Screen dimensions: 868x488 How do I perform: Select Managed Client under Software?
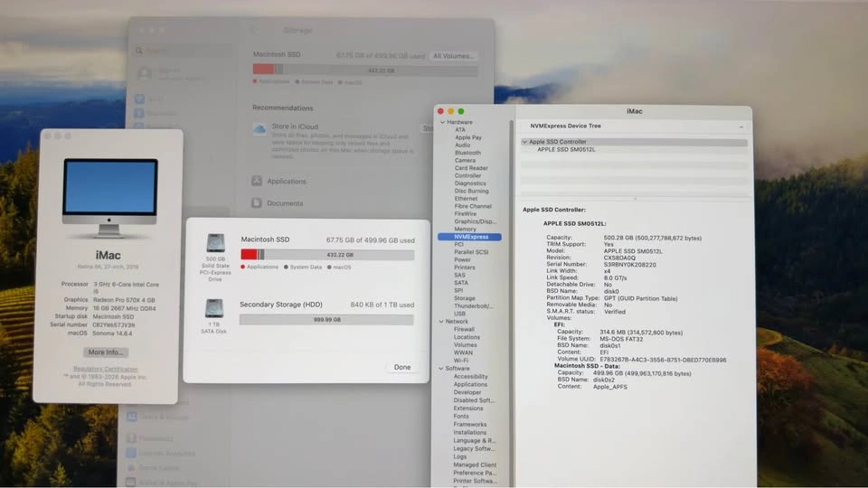(475, 465)
